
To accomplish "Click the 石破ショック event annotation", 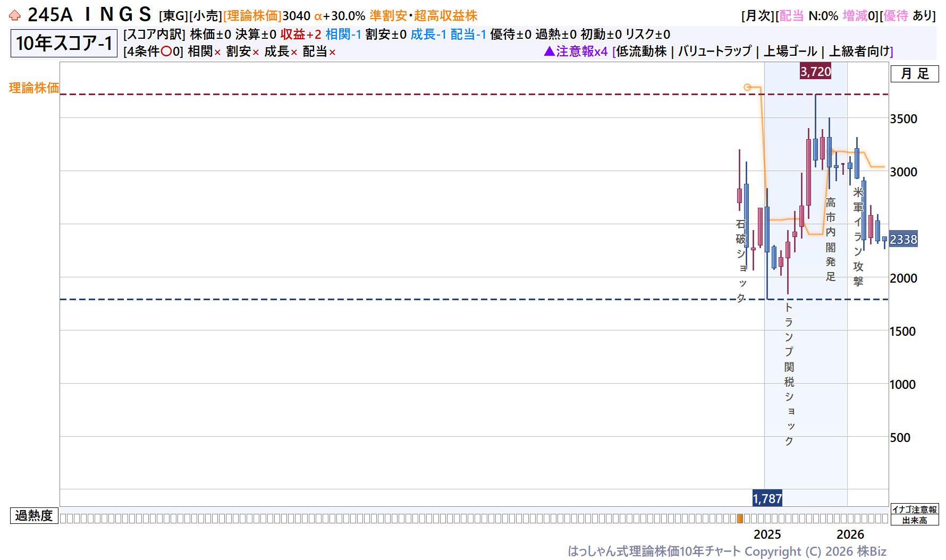I will tap(741, 261).
